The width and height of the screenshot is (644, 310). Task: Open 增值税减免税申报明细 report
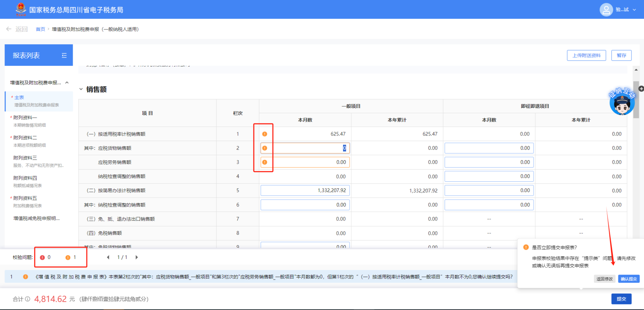(36, 218)
